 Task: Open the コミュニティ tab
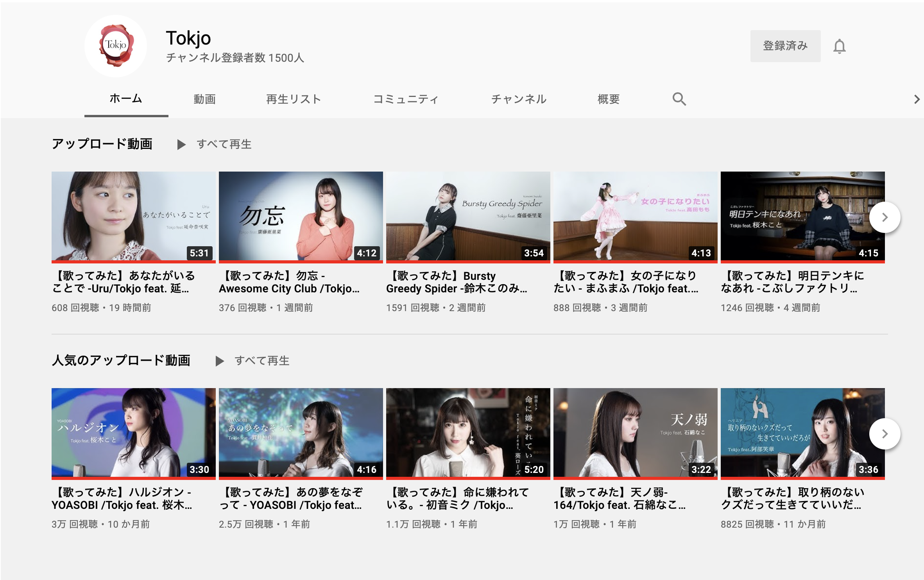coord(406,99)
